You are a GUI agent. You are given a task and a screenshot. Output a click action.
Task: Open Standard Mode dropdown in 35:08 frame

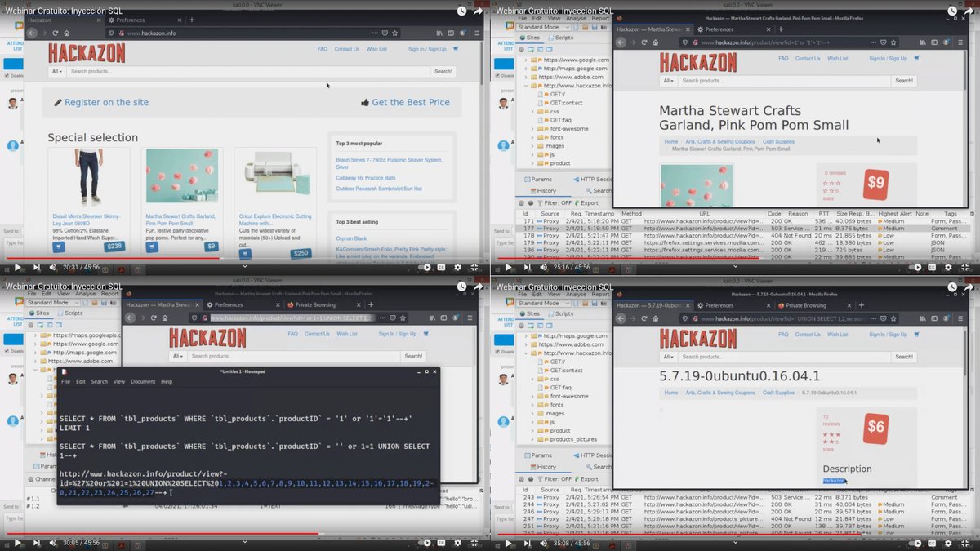click(541, 303)
